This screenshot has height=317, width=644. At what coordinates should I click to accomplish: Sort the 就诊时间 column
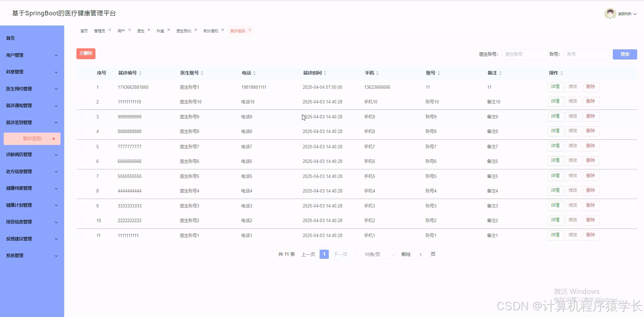click(x=325, y=73)
